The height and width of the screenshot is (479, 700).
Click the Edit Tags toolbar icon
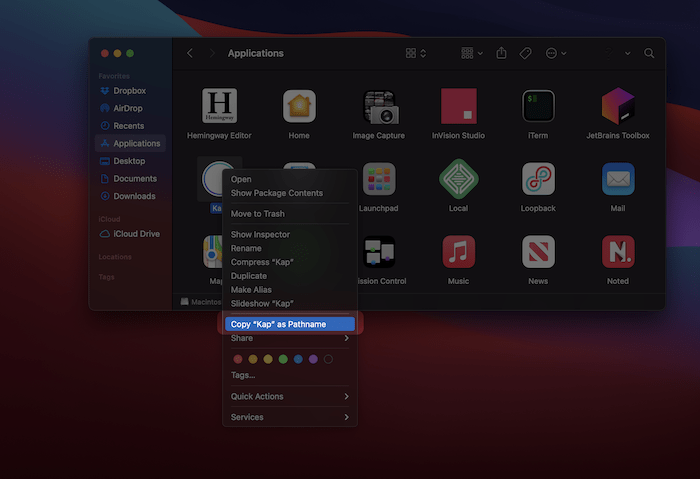click(x=525, y=53)
